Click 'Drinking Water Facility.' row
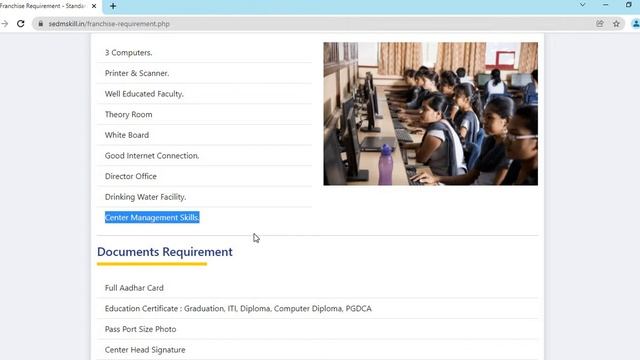640x360 pixels. (204, 197)
